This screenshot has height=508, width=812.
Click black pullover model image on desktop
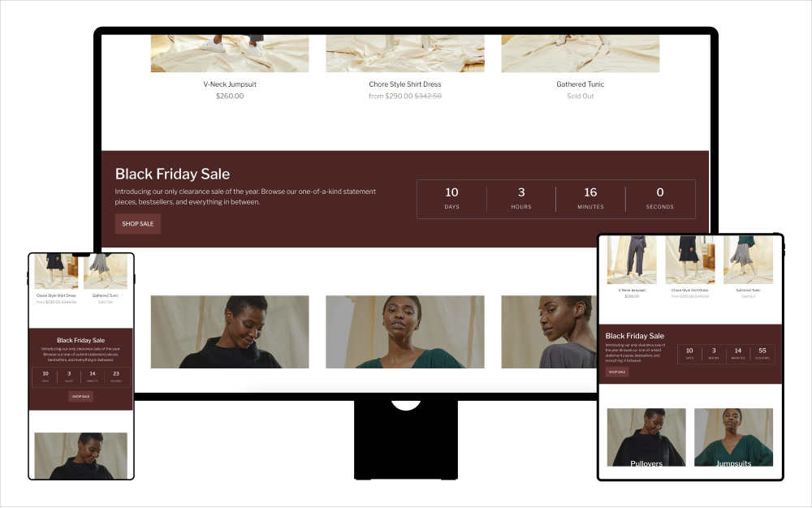coord(230,331)
